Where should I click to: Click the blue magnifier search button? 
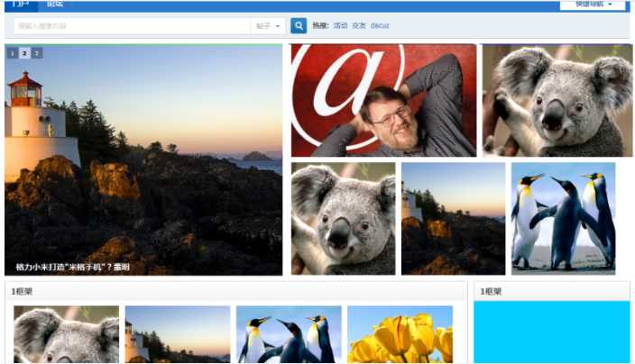pyautogui.click(x=299, y=26)
